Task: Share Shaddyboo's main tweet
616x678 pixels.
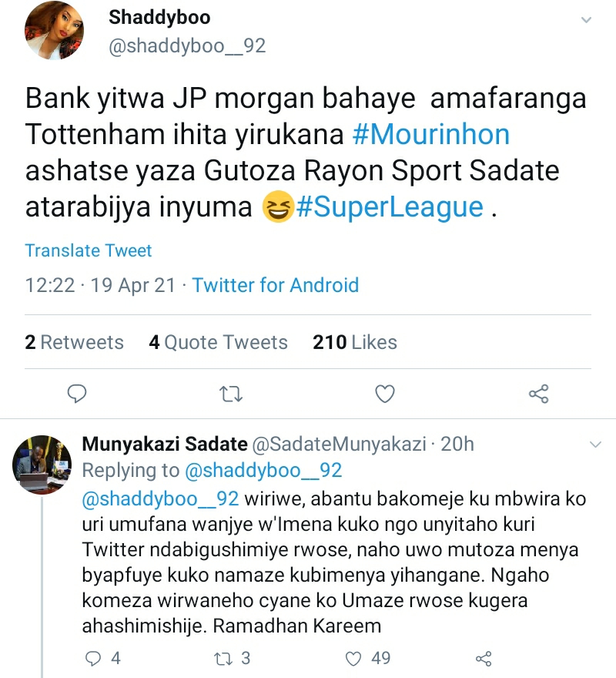Action: click(x=538, y=394)
